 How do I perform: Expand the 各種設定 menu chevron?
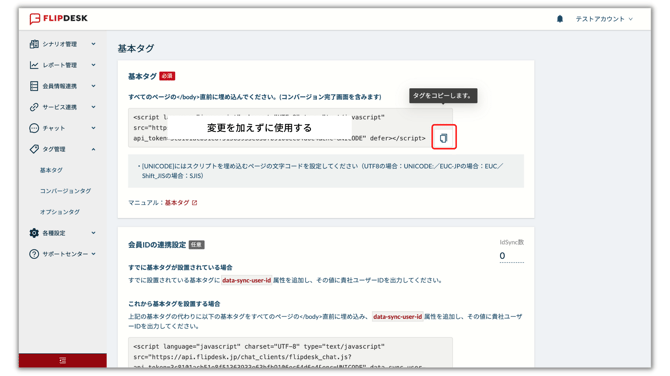pos(93,233)
